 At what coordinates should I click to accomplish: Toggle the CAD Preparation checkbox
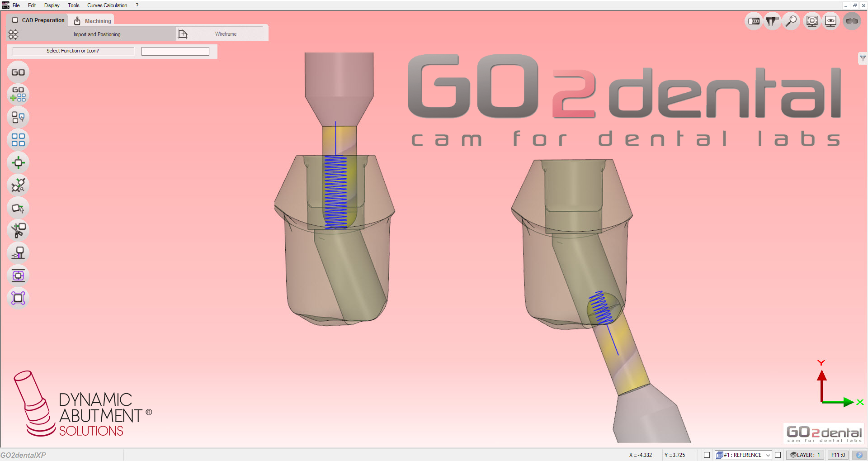pos(14,20)
